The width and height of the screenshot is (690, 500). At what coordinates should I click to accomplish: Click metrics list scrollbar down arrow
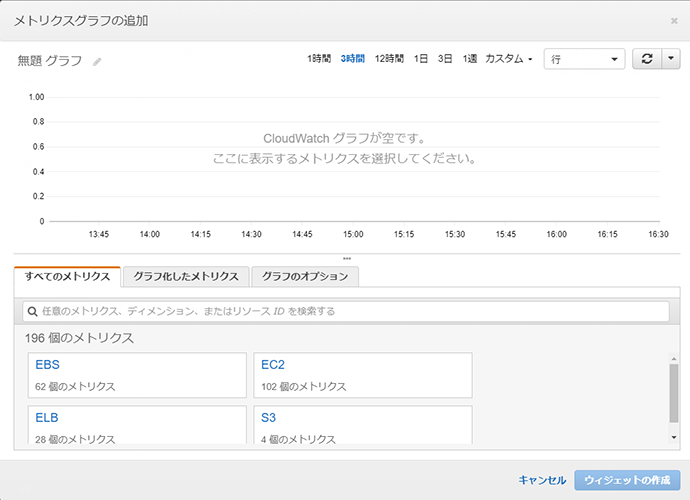674,438
